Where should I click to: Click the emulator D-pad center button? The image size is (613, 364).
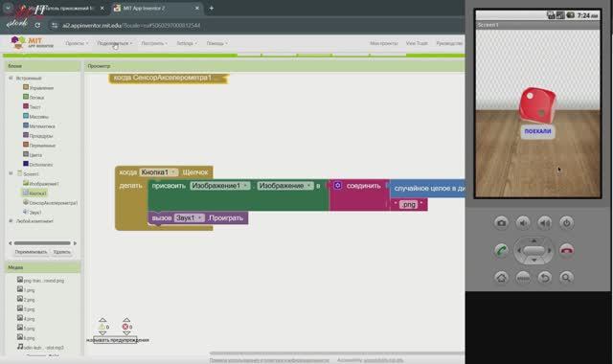click(534, 250)
